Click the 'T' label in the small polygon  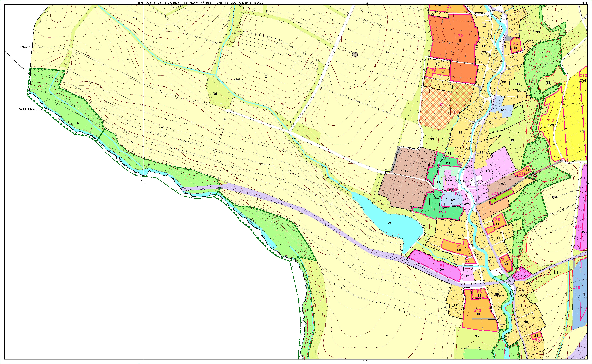coord(355,54)
